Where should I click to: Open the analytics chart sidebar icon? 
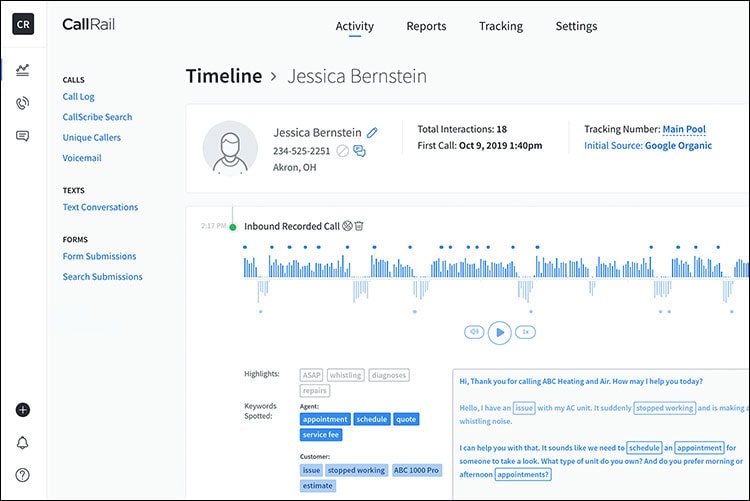(22, 70)
